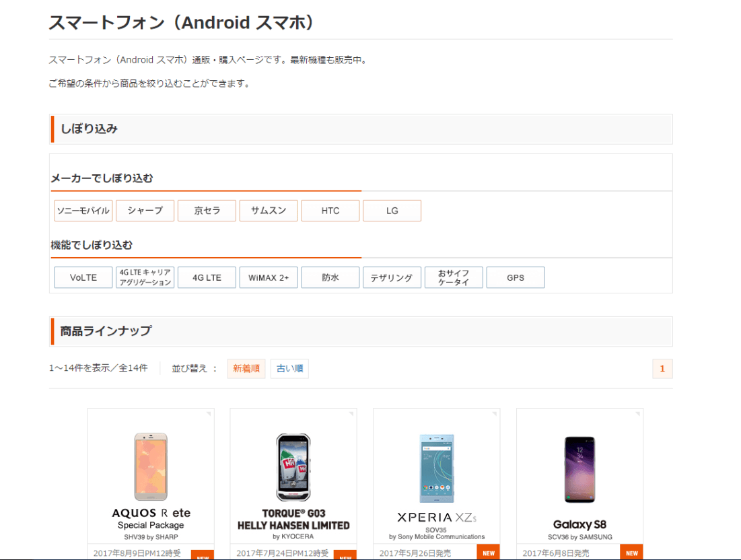
Task: Toggle the 4G LTE feature filter
Action: click(x=207, y=277)
